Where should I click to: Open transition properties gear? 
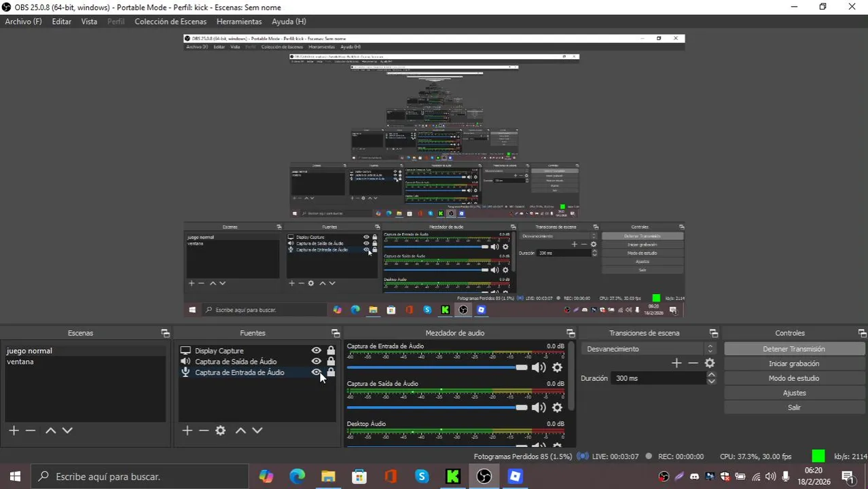click(710, 363)
